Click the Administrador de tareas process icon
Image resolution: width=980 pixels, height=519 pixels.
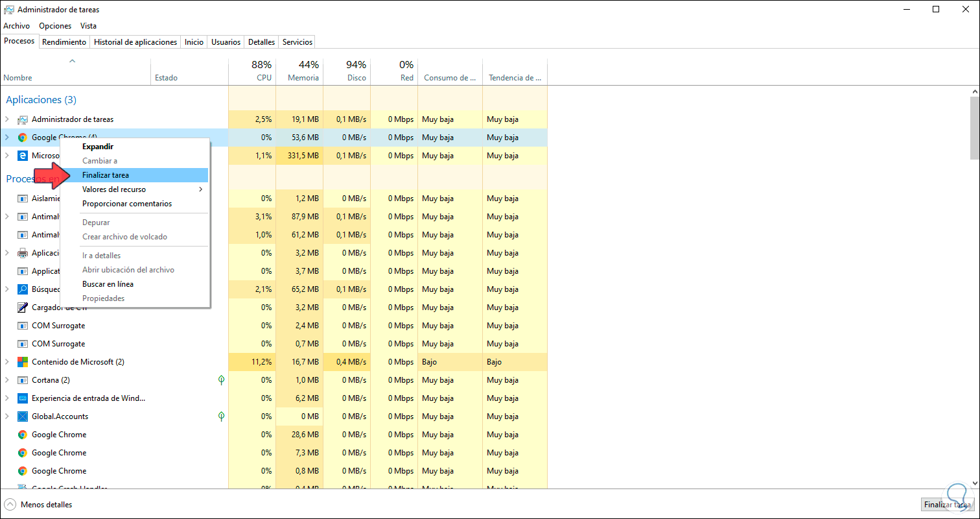click(x=23, y=119)
